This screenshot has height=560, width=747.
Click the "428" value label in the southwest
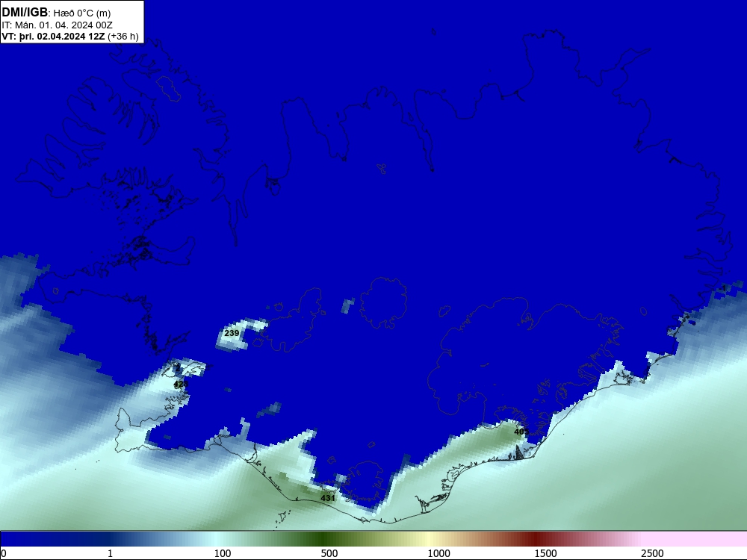pos(181,384)
